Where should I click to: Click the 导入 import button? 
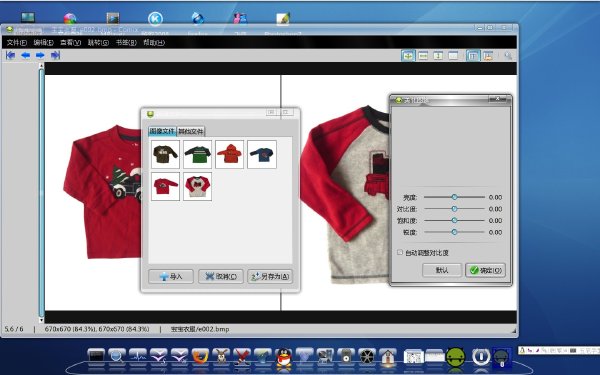click(171, 276)
